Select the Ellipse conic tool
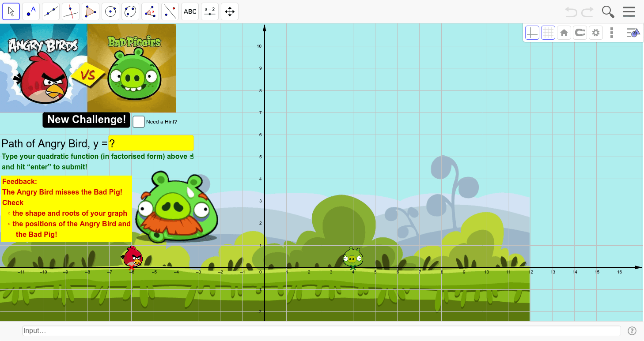This screenshot has height=341, width=644. pyautogui.click(x=130, y=11)
